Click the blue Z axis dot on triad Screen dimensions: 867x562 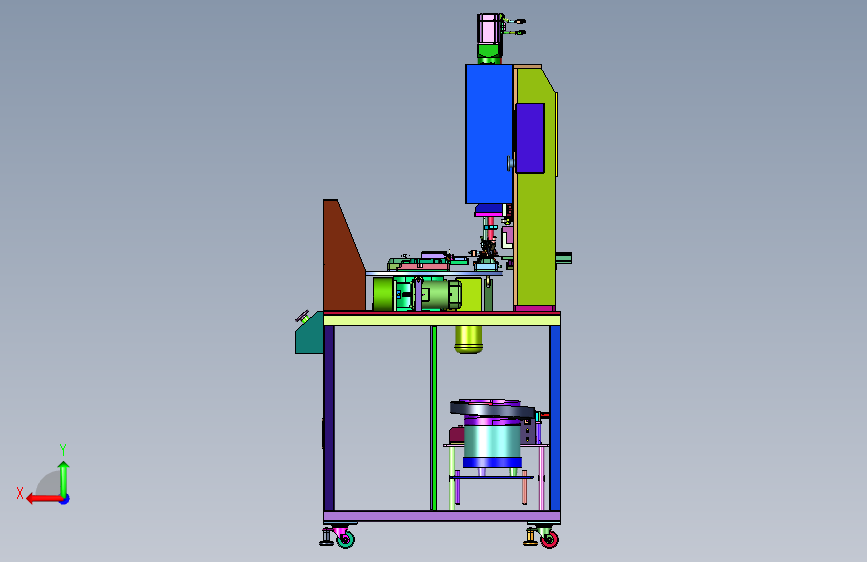[x=65, y=499]
